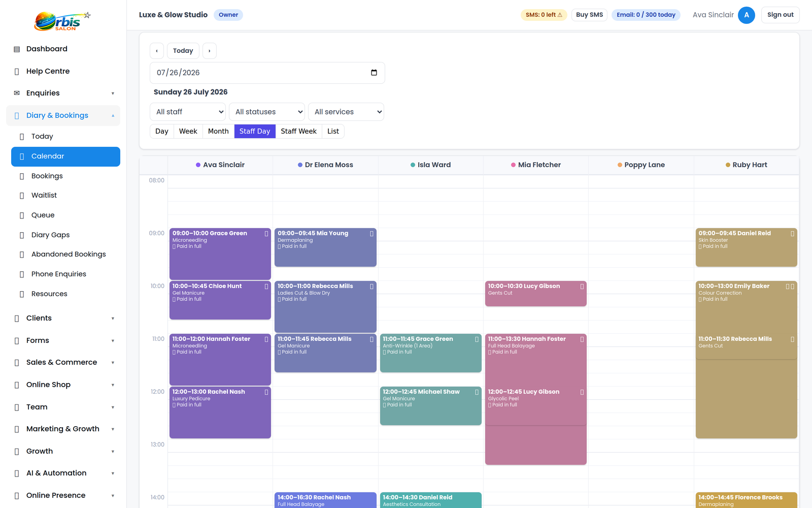Viewport: 812px width, 508px height.
Task: Expand the Clients menu section
Action: [113, 319]
